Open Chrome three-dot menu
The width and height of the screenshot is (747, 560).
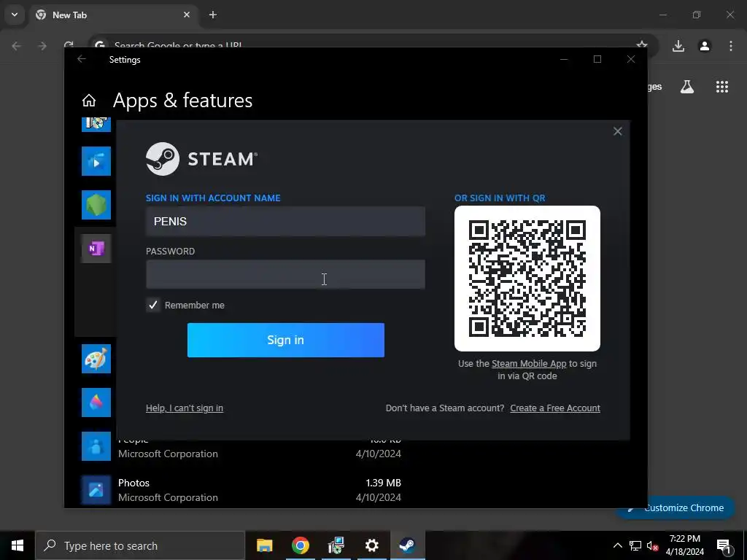731,46
